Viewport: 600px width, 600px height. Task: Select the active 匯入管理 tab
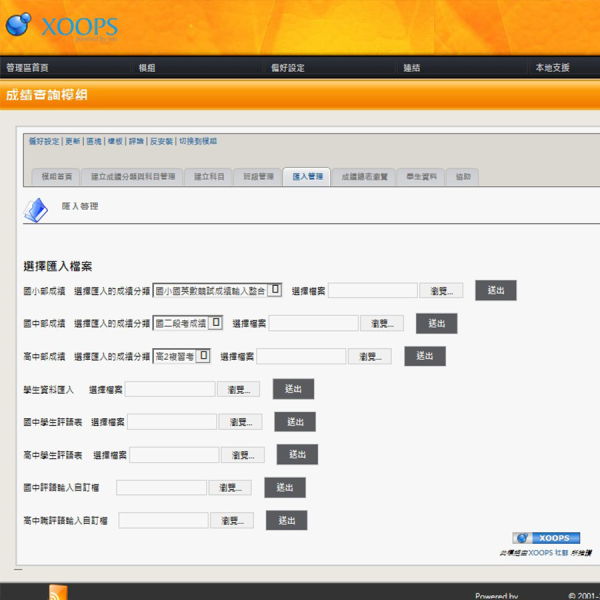[308, 177]
